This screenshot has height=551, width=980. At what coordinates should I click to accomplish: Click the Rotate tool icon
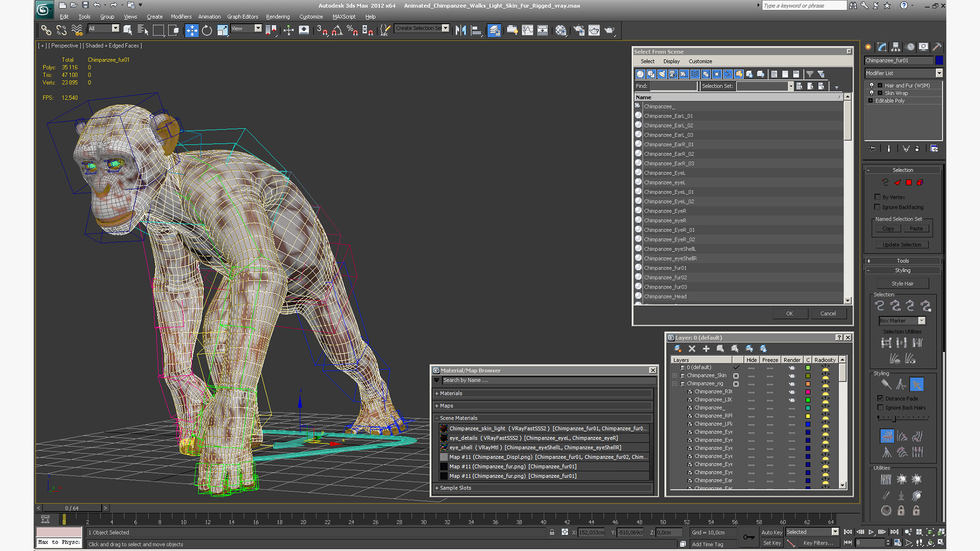[x=207, y=31]
